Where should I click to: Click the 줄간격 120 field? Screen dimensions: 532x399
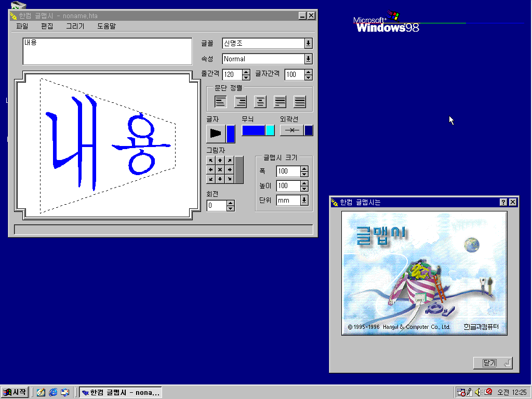[x=232, y=75]
